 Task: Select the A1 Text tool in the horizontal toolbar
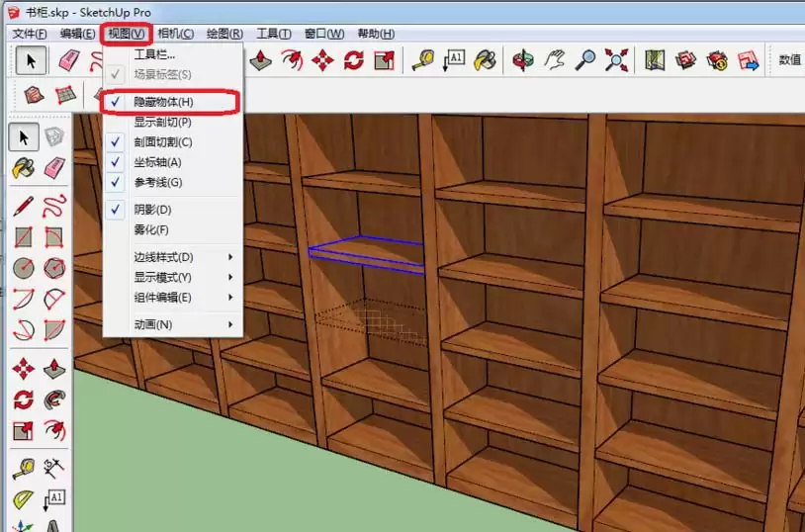pyautogui.click(x=454, y=60)
